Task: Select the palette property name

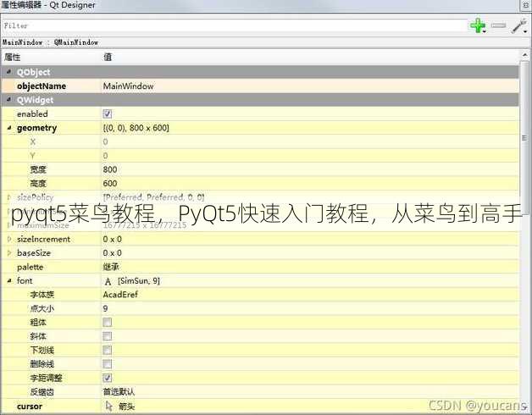Action: (30, 267)
